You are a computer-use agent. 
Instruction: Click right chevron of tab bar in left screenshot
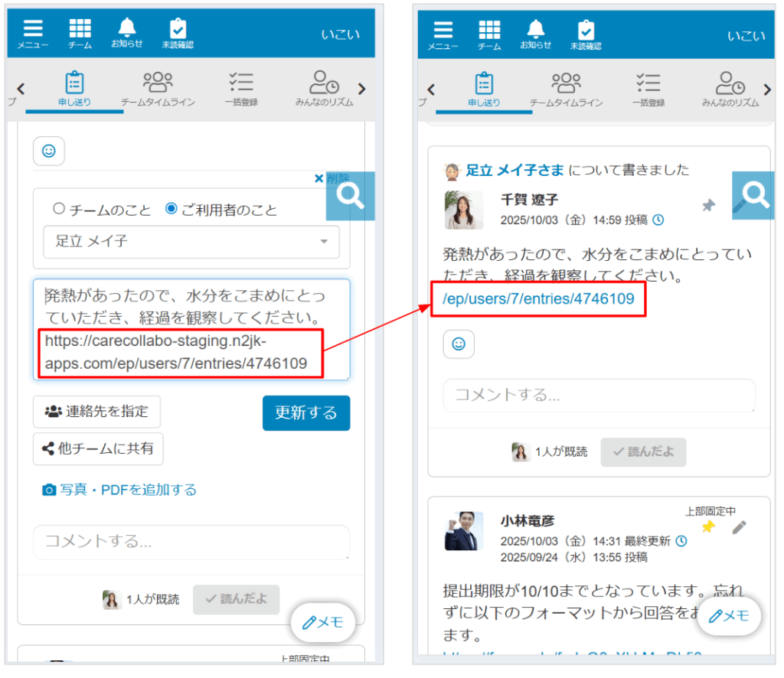pos(362,90)
